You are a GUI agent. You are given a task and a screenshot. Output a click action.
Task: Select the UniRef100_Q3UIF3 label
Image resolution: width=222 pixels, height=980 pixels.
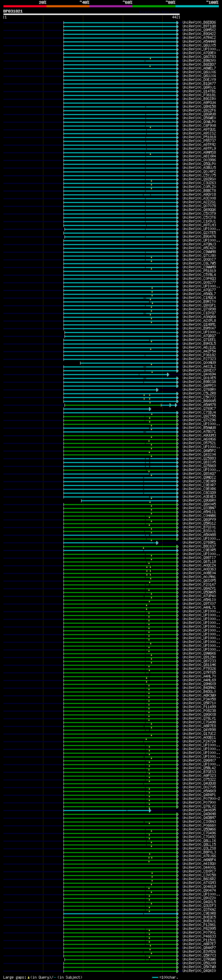pos(199,906)
